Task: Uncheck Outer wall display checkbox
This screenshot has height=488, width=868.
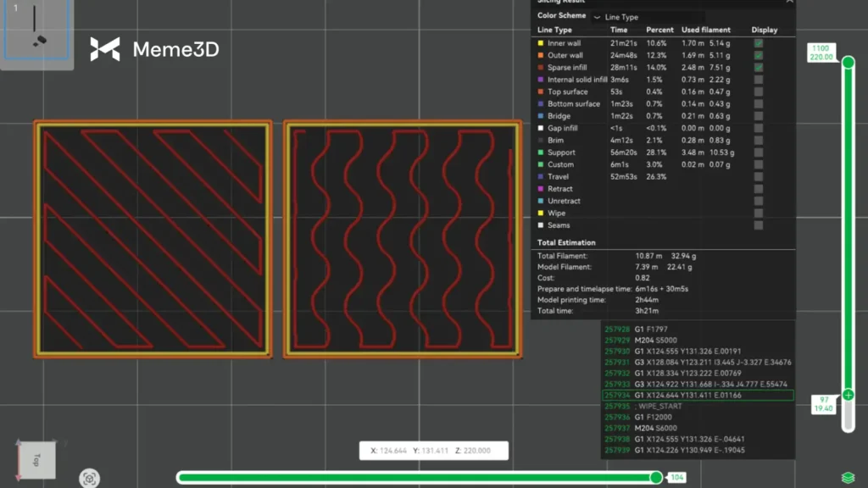Action: pyautogui.click(x=759, y=55)
